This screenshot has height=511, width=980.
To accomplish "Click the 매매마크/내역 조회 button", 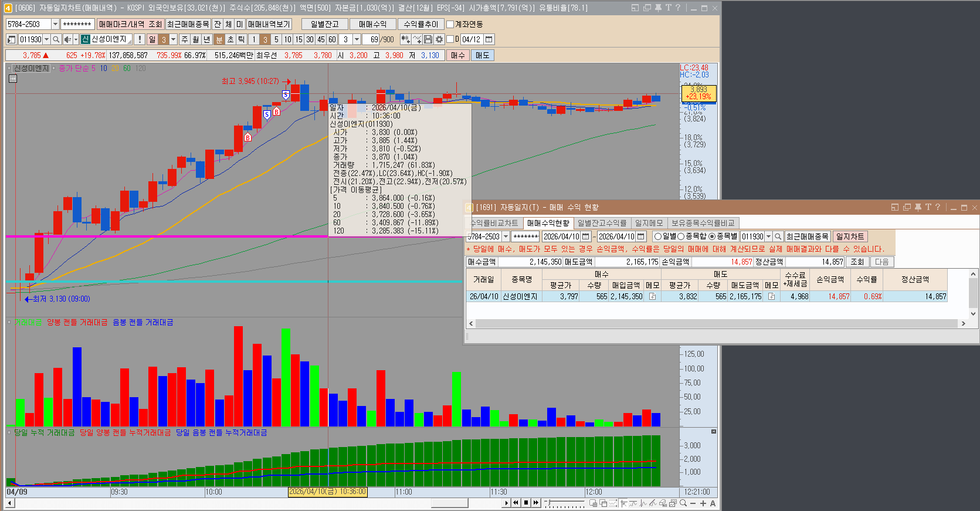I will (x=130, y=24).
